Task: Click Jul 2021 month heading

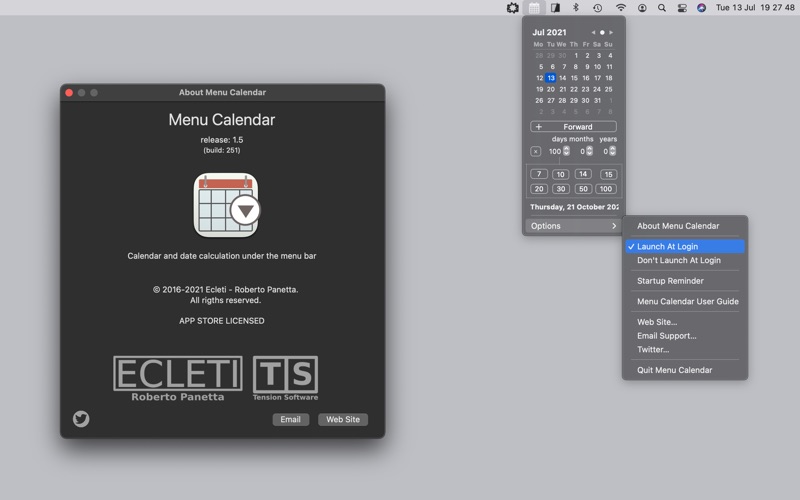Action: (549, 32)
